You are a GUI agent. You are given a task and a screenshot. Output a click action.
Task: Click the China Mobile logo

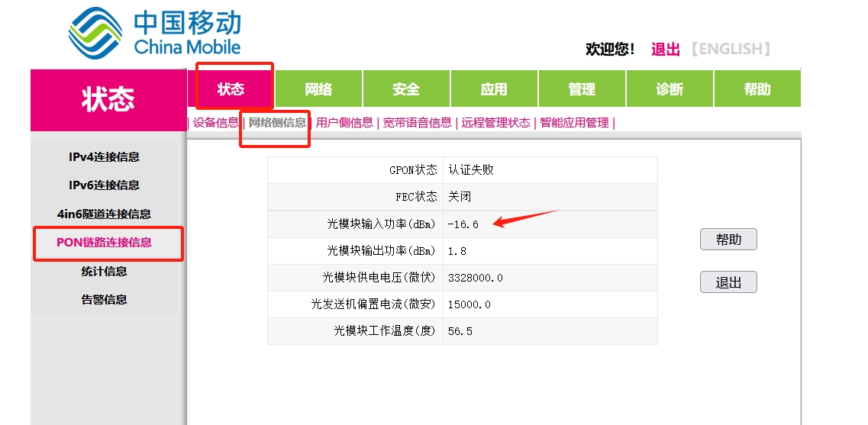point(155,33)
